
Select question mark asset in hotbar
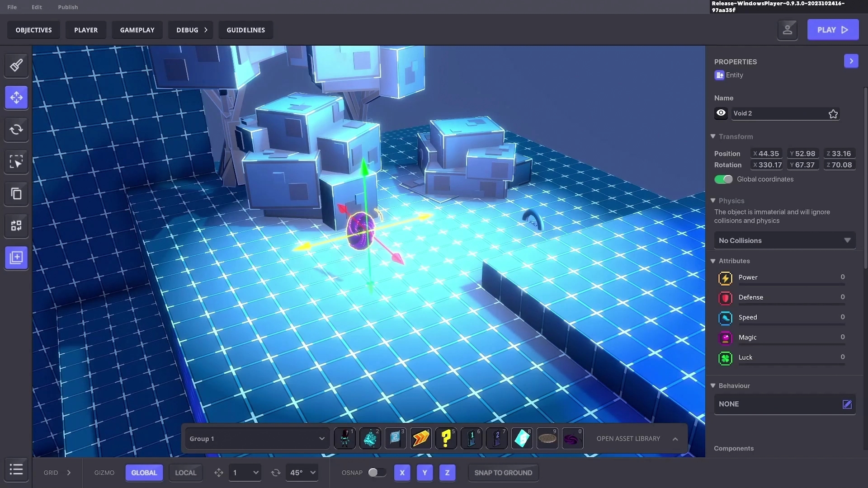[x=446, y=438]
